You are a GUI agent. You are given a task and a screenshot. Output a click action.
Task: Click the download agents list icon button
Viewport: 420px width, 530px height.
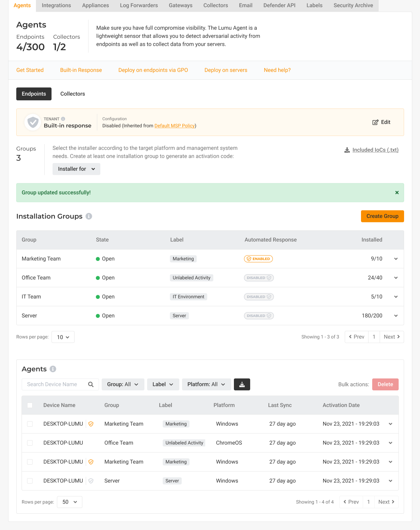(x=242, y=384)
